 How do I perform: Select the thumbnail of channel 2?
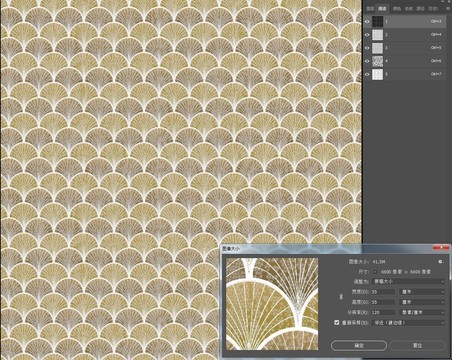click(377, 35)
